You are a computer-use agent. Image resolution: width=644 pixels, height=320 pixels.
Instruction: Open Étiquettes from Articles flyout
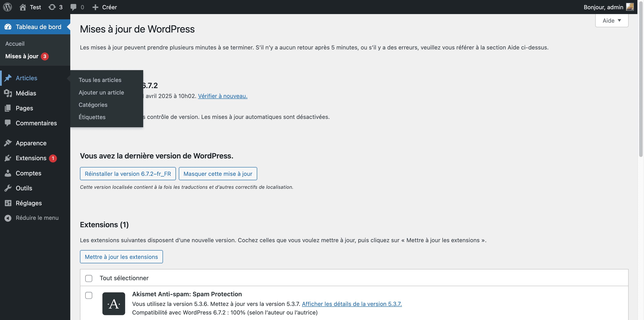[92, 117]
